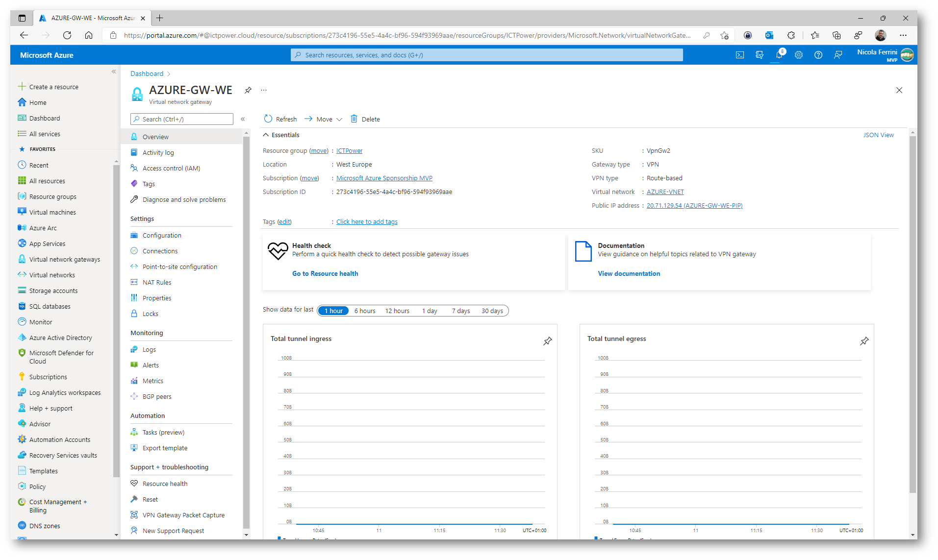
Task: Open public IP address 20.71.129.54 link
Action: [694, 205]
